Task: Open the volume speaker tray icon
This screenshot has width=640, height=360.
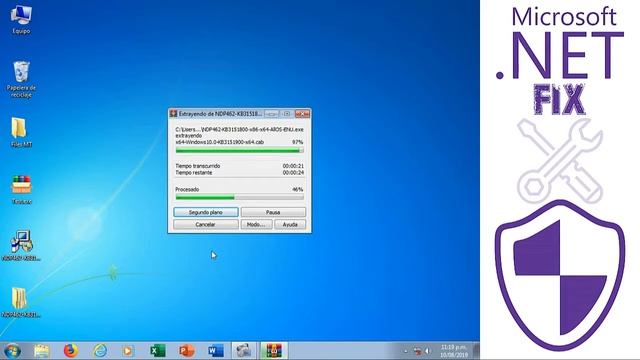Action: tap(427, 351)
